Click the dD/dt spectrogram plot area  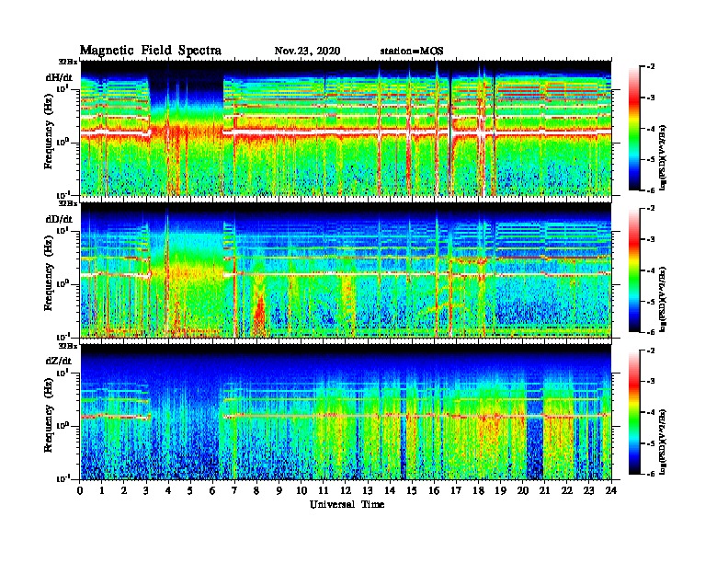346,270
